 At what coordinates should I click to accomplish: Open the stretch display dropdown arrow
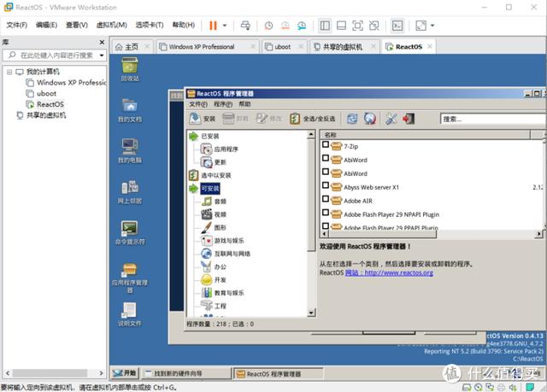432,26
